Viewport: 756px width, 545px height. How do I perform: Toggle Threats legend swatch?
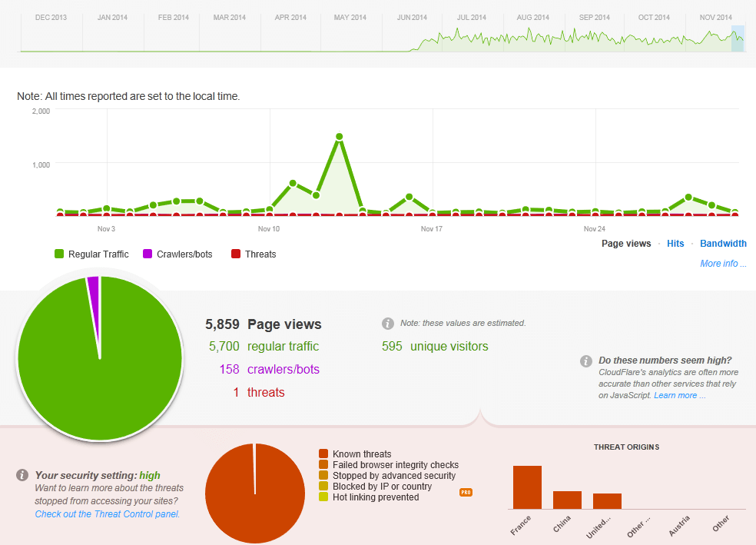point(236,254)
